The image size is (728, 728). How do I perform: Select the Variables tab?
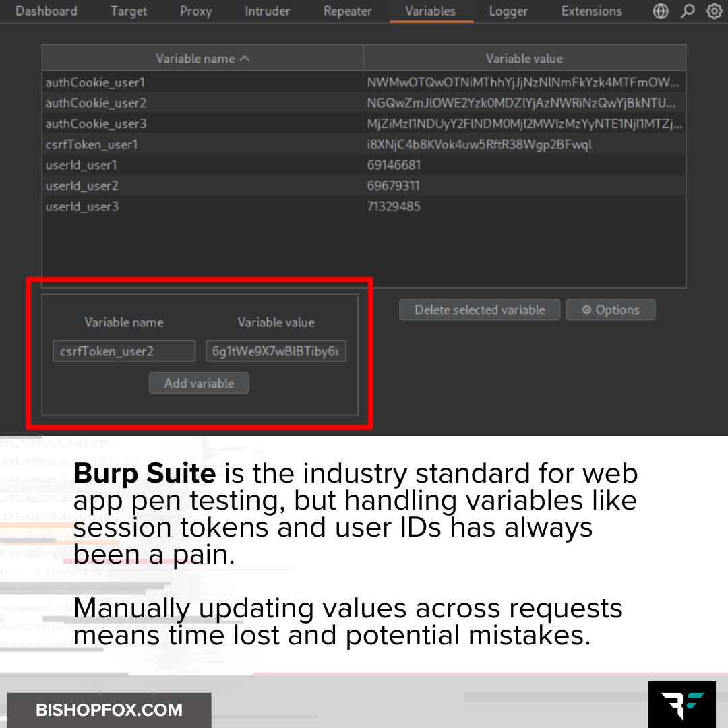point(430,11)
